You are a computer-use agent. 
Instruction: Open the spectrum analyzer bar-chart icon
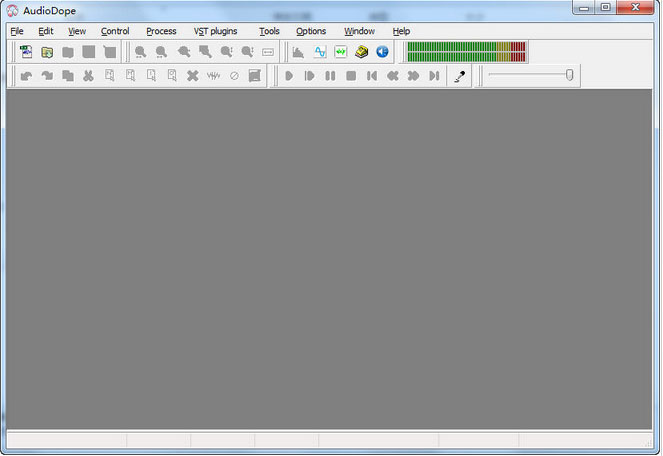[298, 52]
